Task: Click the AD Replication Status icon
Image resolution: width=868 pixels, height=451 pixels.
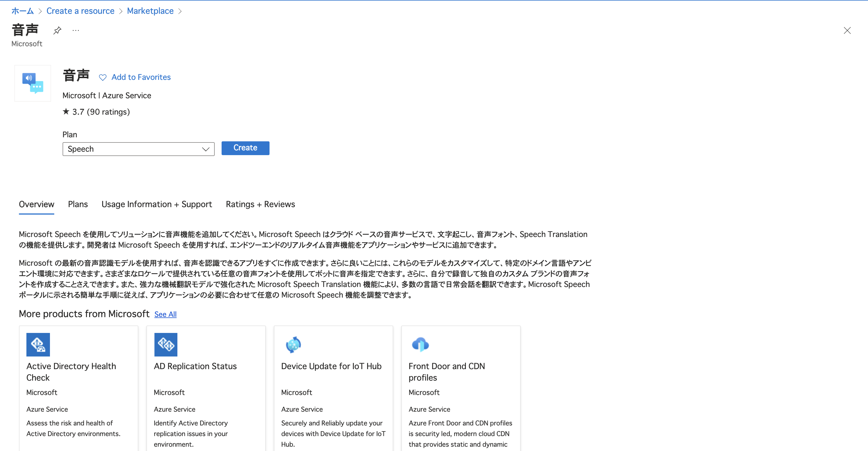Action: click(x=165, y=344)
